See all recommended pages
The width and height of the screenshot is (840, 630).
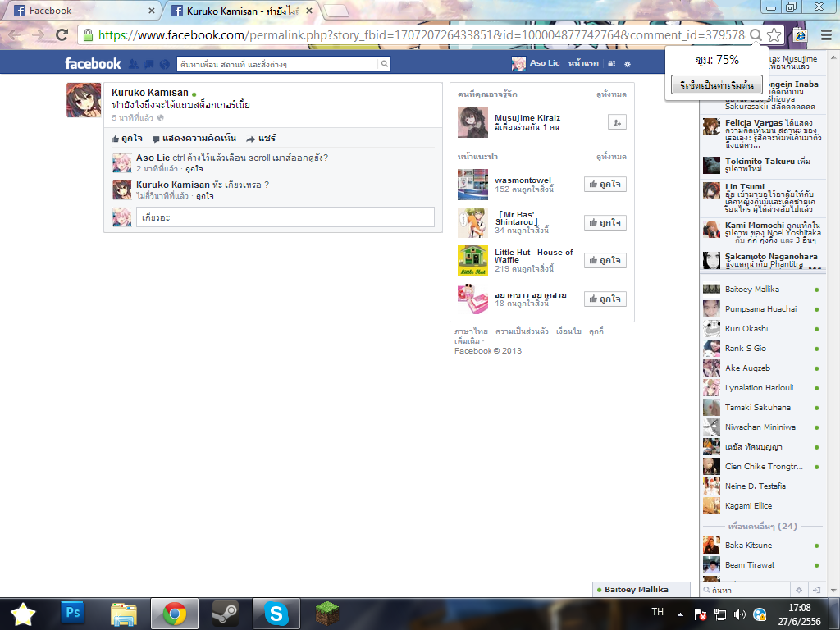(x=611, y=157)
